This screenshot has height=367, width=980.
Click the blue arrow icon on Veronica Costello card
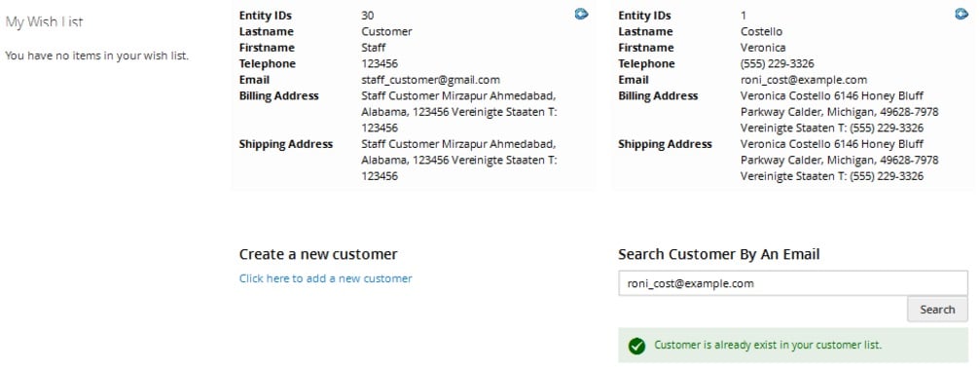962,13
